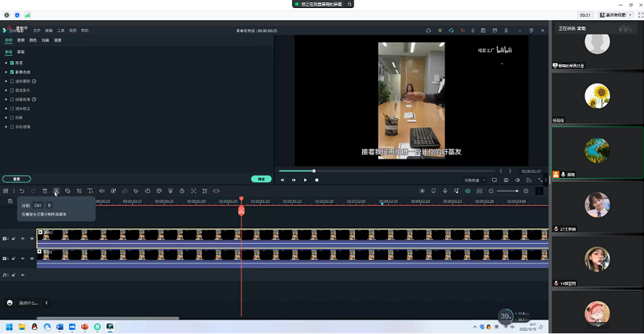Click the preview playback progress slider
The image size is (644, 334).
[386, 171]
